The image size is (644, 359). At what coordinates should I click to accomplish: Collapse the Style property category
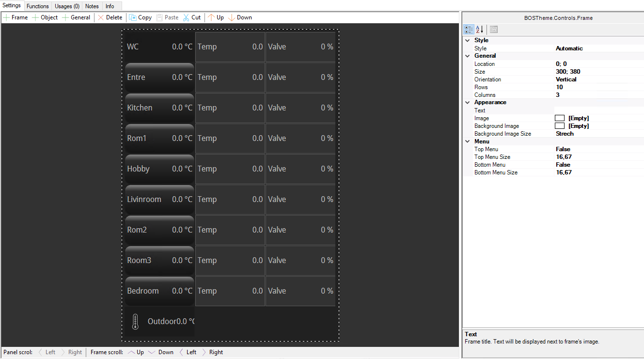click(468, 41)
